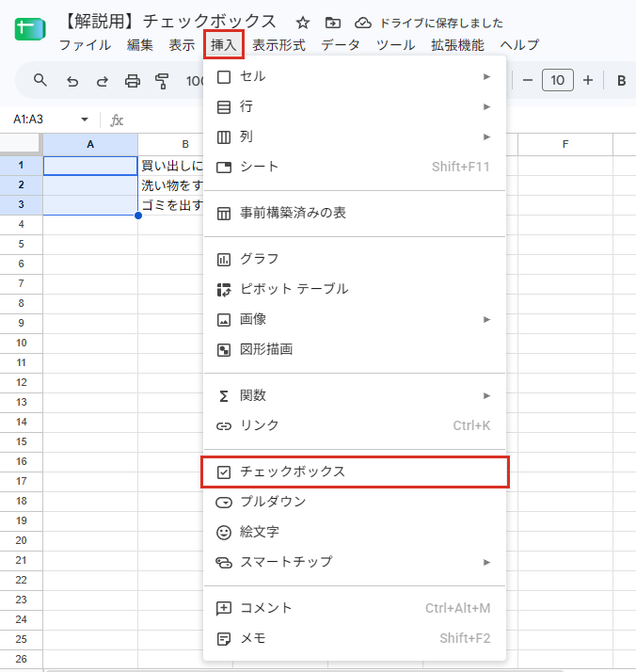This screenshot has width=636, height=672.
Task: Insert a リンク
Action: pyautogui.click(x=355, y=425)
